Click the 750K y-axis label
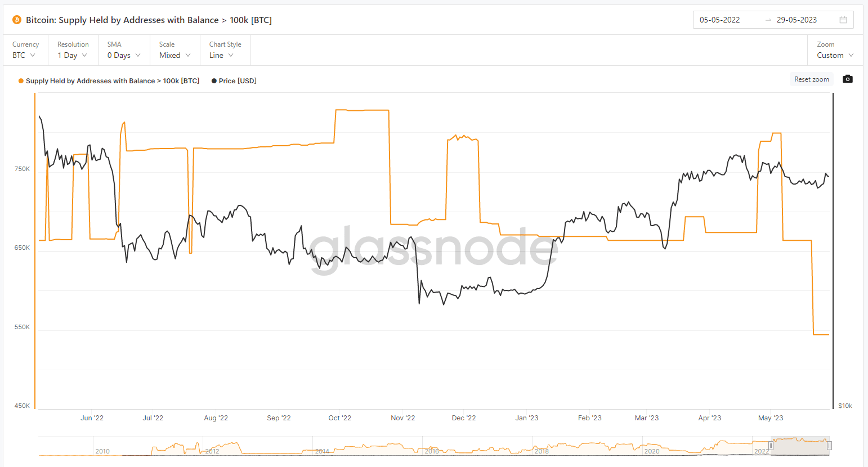This screenshot has height=467, width=868. pyautogui.click(x=23, y=169)
